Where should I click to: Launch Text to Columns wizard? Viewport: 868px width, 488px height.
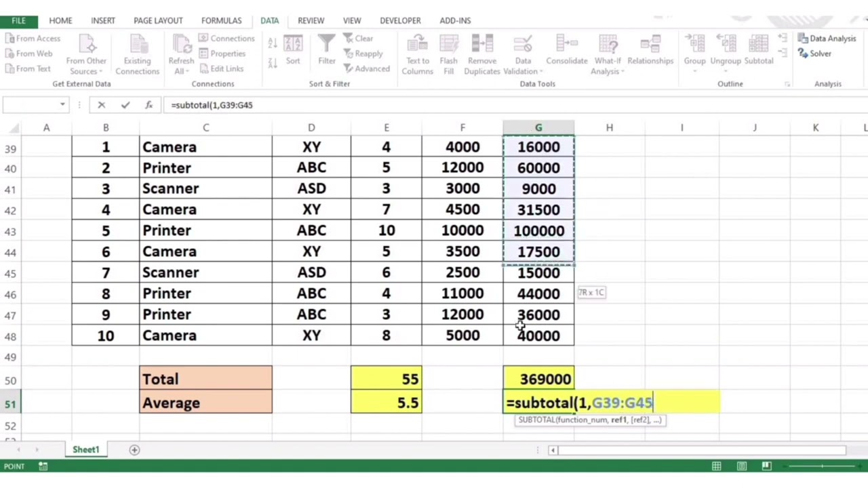click(417, 55)
